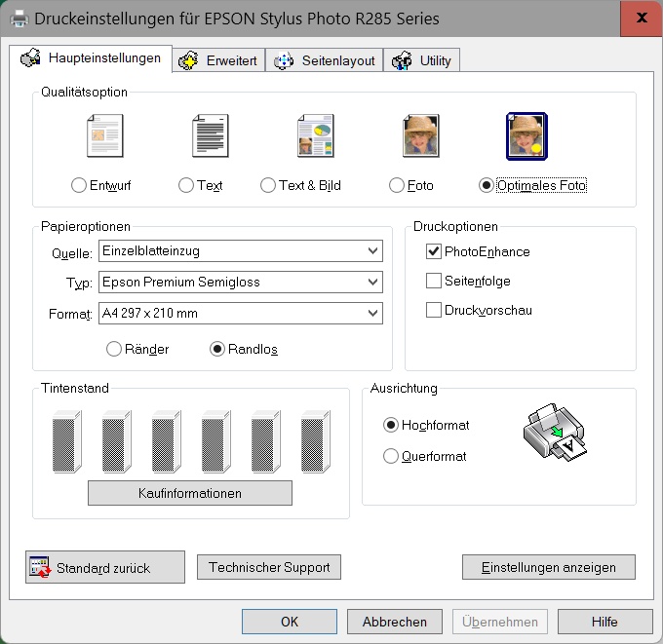The width and height of the screenshot is (663, 644).
Task: Uncheck the PhotoEnhance checkbox
Action: (x=434, y=251)
